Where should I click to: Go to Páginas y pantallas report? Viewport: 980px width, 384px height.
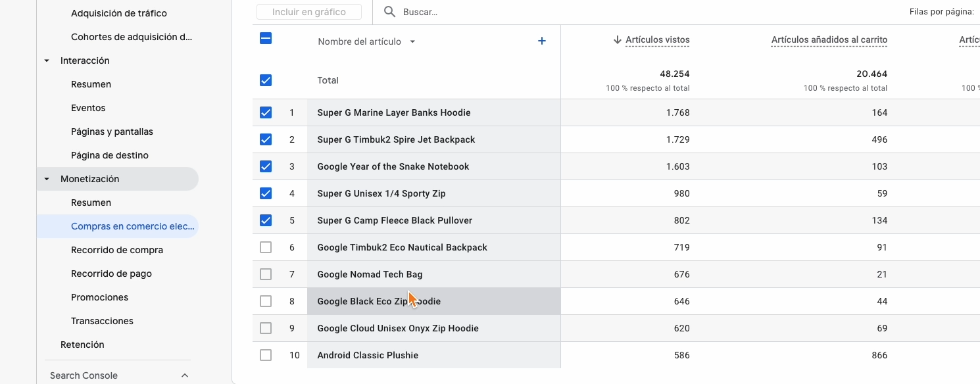coord(112,132)
